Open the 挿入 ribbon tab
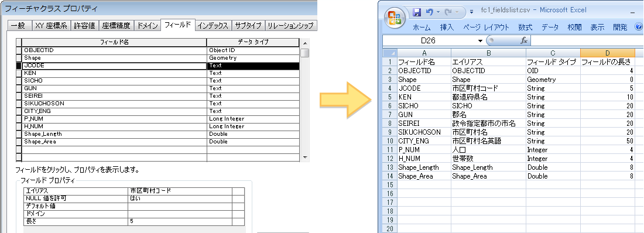This screenshot has height=233, width=644. [x=447, y=28]
